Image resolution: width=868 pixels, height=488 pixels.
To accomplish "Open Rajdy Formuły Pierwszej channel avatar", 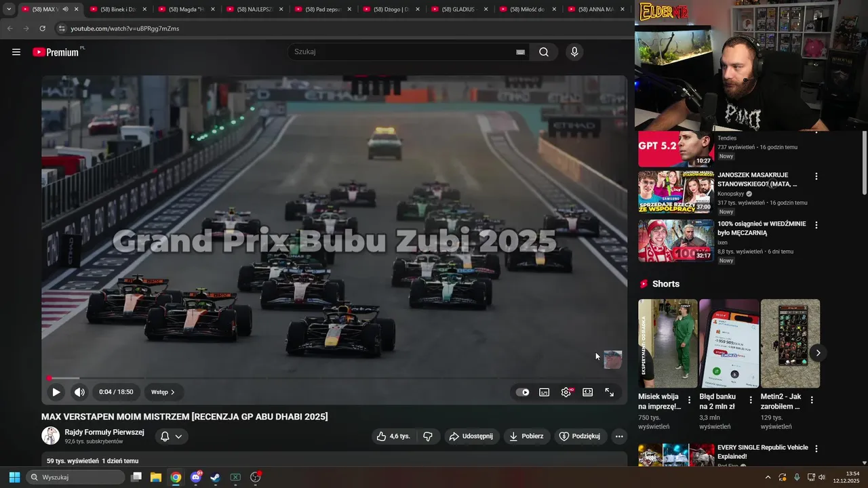I will point(50,436).
